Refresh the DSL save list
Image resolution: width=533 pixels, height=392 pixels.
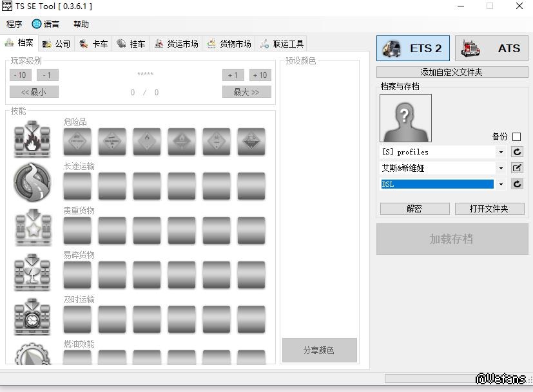[517, 184]
